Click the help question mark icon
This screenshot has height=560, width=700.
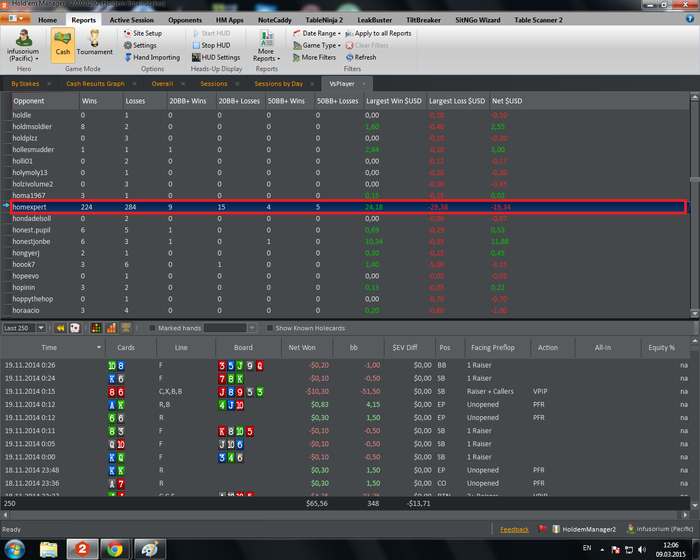(690, 18)
